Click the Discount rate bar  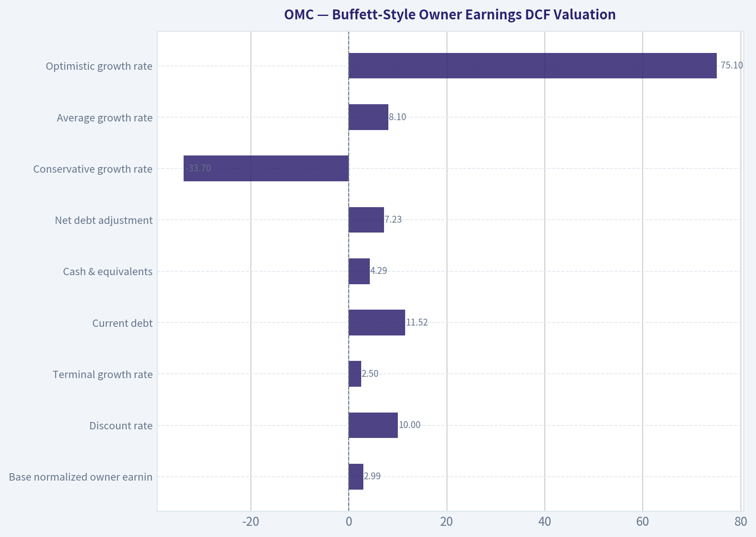pos(373,425)
